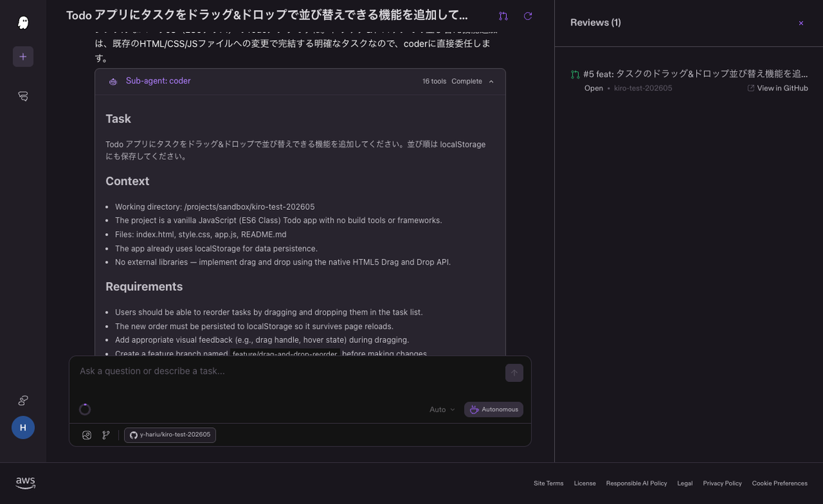Close the Reviews panel
Viewport: 823px width, 504px height.
point(800,23)
